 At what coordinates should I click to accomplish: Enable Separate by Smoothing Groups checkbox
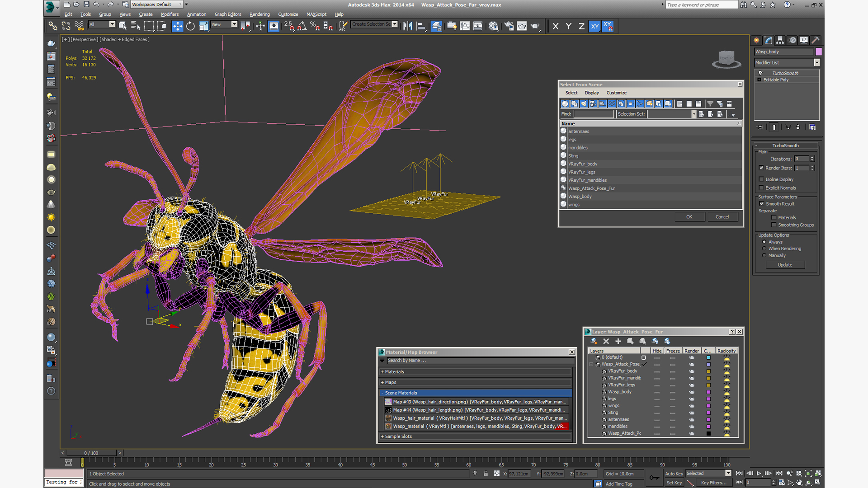774,225
